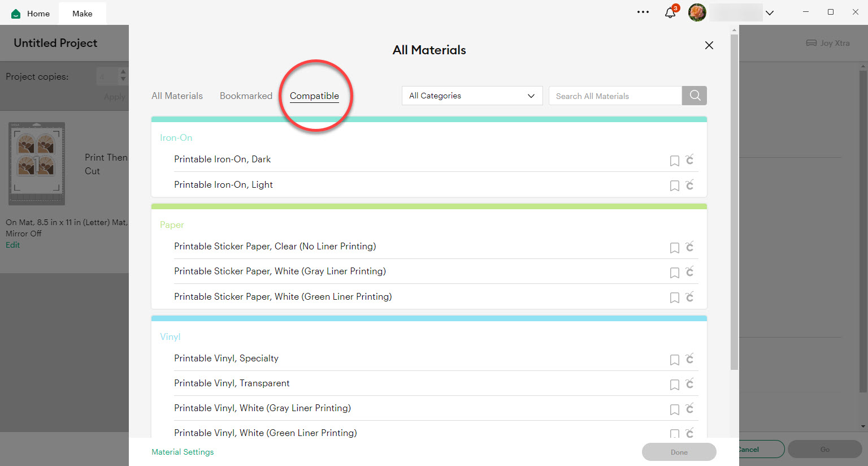Bookmark Printable Sticker Paper, Clear material
The image size is (868, 466).
674,248
